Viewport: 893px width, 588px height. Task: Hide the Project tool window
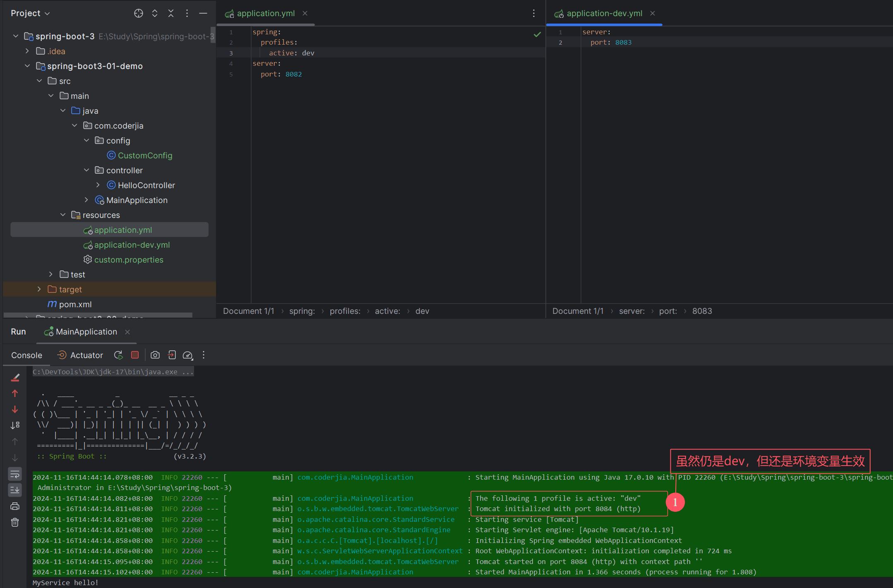203,13
